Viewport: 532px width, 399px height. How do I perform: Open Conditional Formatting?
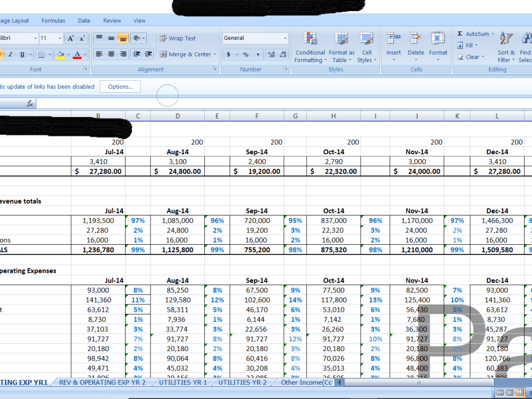pos(310,47)
